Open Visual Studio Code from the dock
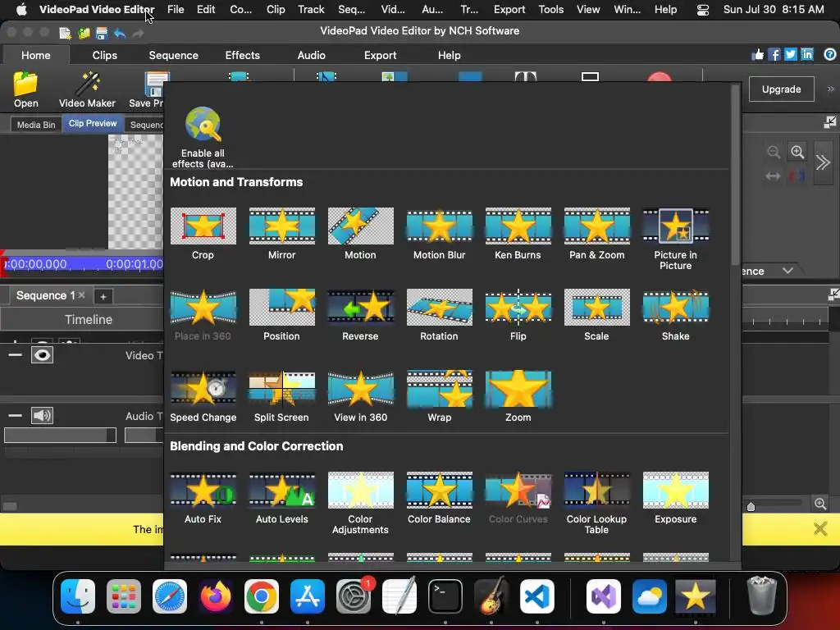This screenshot has height=630, width=840. pyautogui.click(x=536, y=596)
